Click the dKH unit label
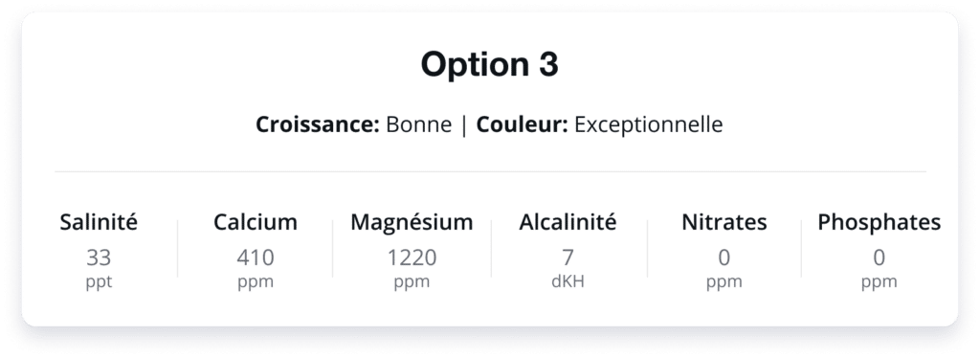The width and height of the screenshot is (980, 358). pyautogui.click(x=568, y=281)
